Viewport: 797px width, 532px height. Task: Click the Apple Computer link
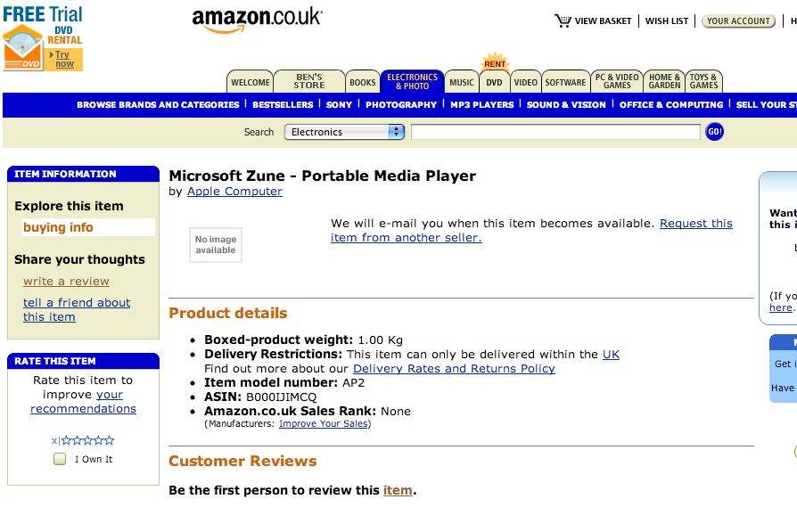[x=234, y=191]
